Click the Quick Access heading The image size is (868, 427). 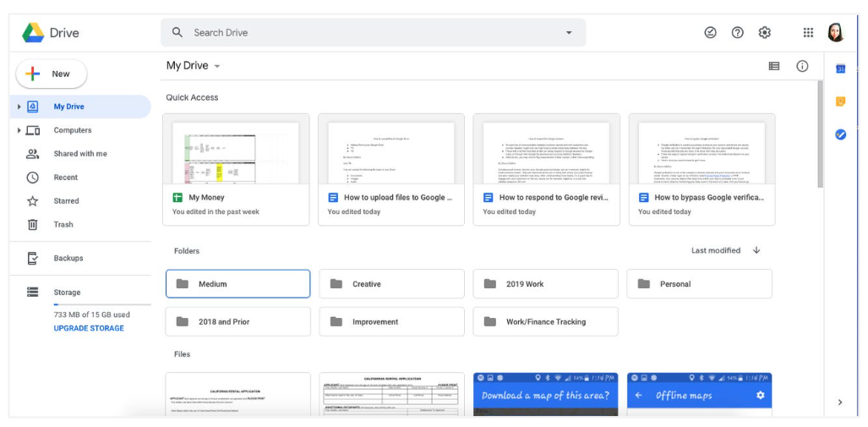[x=192, y=97]
